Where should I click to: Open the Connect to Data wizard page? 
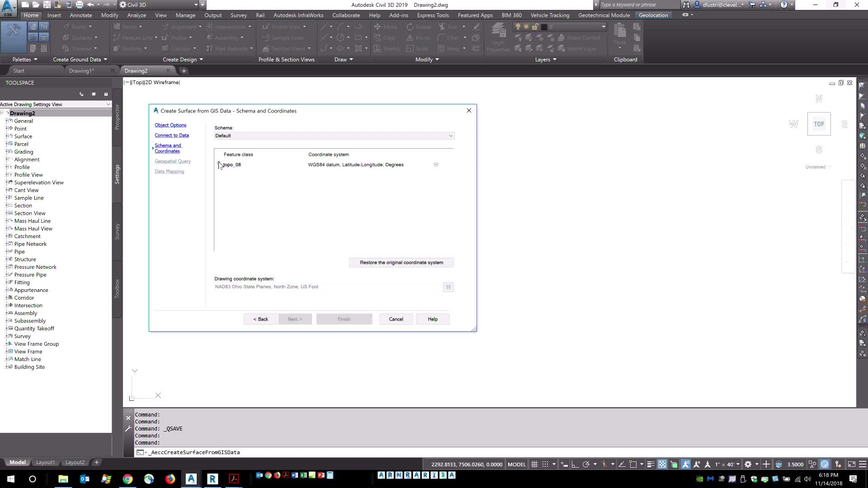[x=172, y=135]
